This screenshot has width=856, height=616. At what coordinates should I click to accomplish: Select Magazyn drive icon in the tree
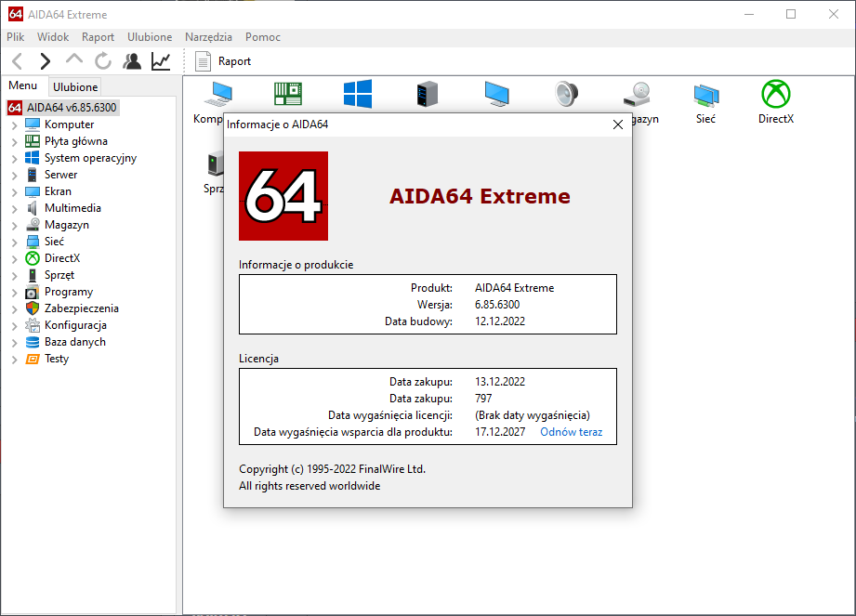pos(33,225)
